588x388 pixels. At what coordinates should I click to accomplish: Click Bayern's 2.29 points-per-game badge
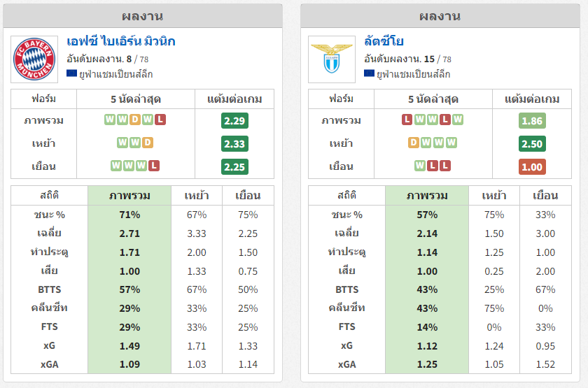234,120
